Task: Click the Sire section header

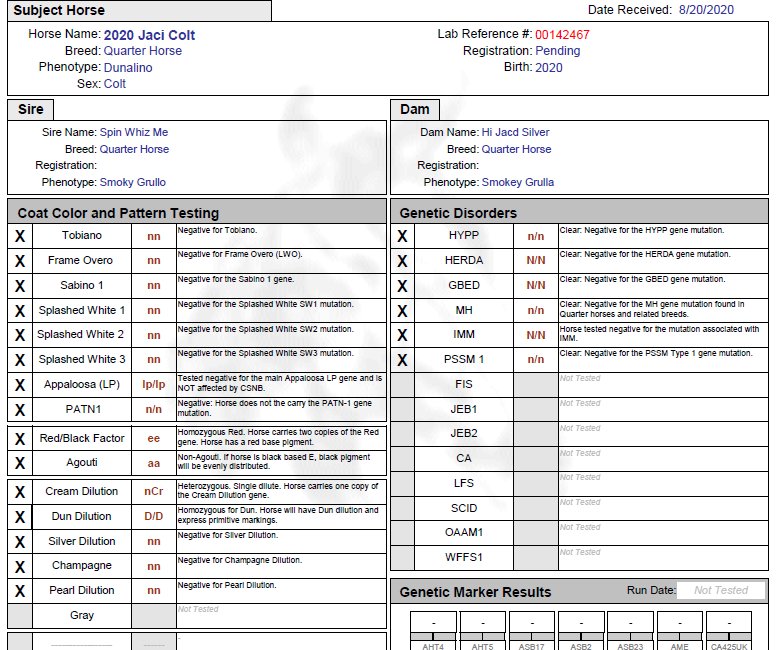Action: (x=31, y=110)
